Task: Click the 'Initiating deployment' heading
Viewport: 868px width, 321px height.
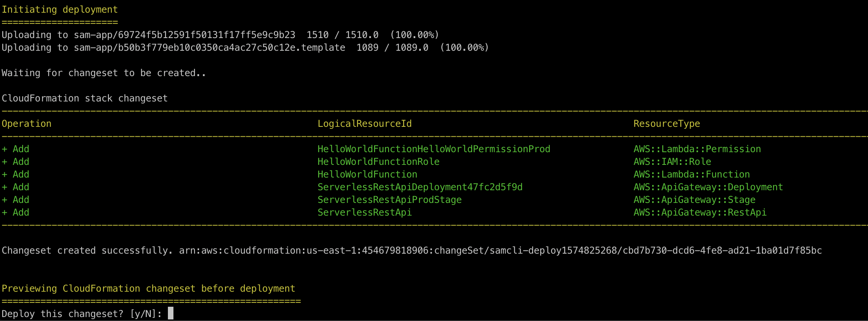Action: click(60, 10)
